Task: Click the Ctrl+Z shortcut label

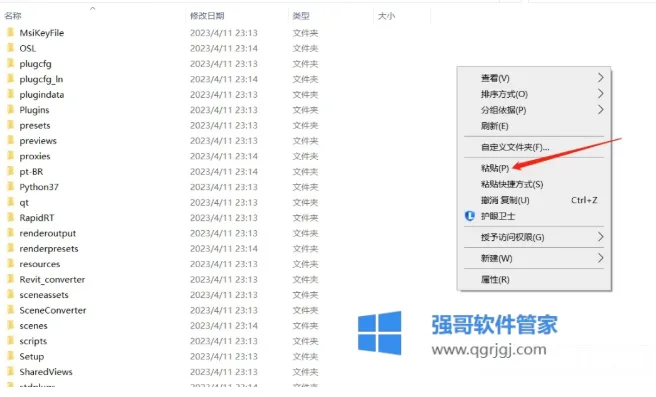Action: point(584,200)
